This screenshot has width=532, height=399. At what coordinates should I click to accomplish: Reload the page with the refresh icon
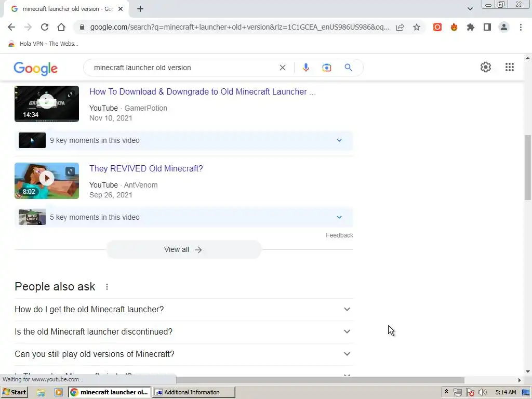(45, 27)
